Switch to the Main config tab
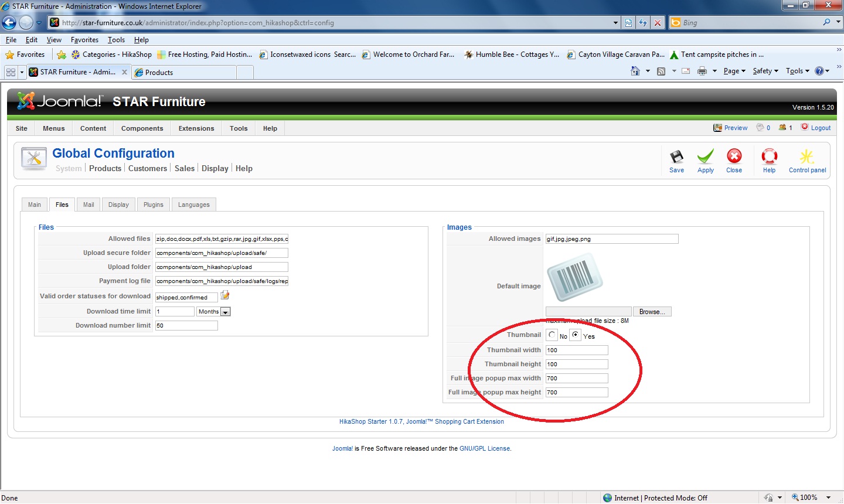 [35, 205]
